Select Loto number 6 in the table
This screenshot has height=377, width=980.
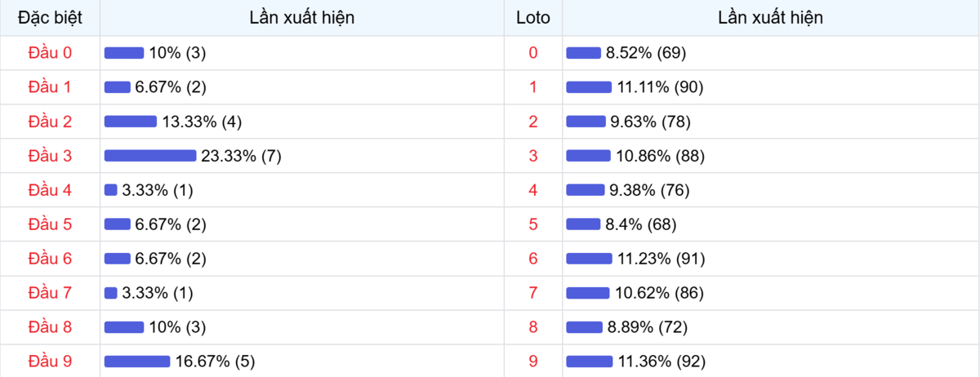pyautogui.click(x=533, y=259)
